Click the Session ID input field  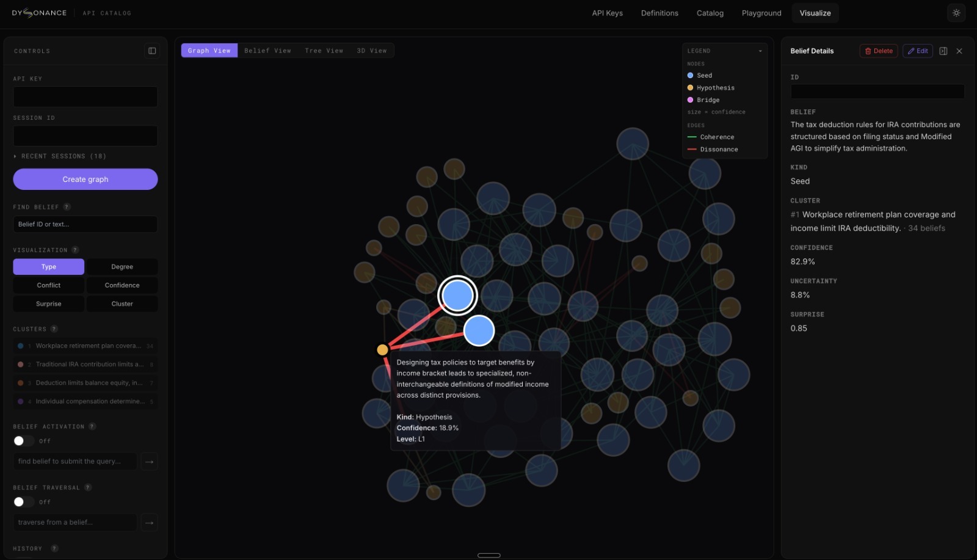pyautogui.click(x=85, y=136)
